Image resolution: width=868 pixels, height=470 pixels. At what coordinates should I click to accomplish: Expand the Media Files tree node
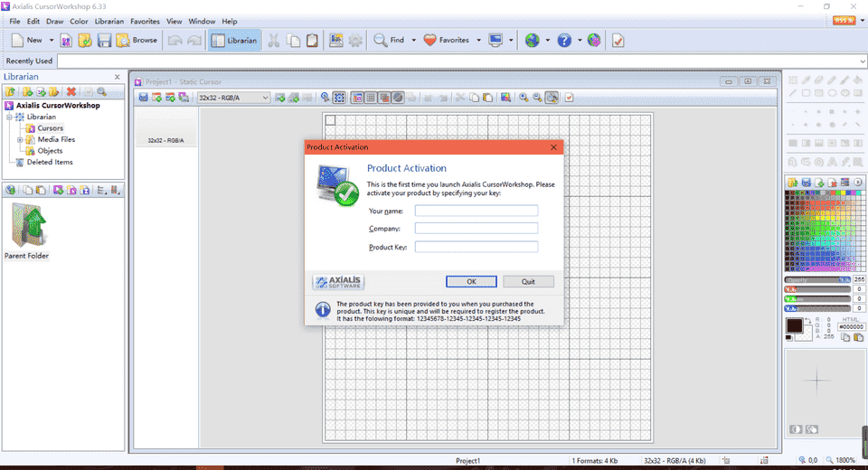20,139
